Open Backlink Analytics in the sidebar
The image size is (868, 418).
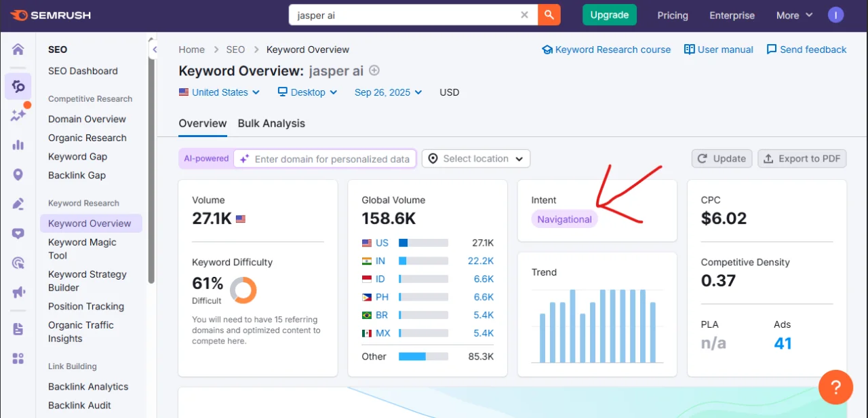click(88, 387)
